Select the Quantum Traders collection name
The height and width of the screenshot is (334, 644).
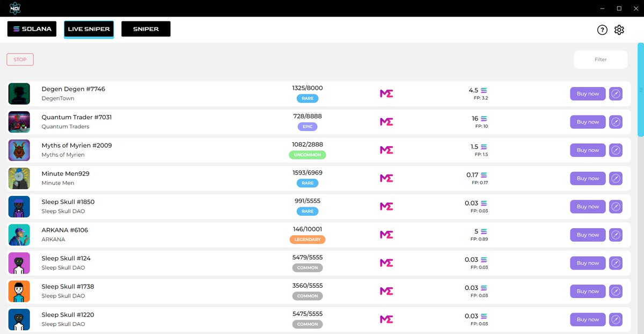[x=65, y=127]
